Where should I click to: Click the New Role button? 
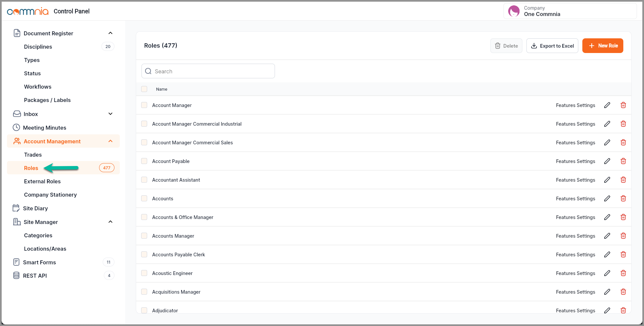coord(602,46)
